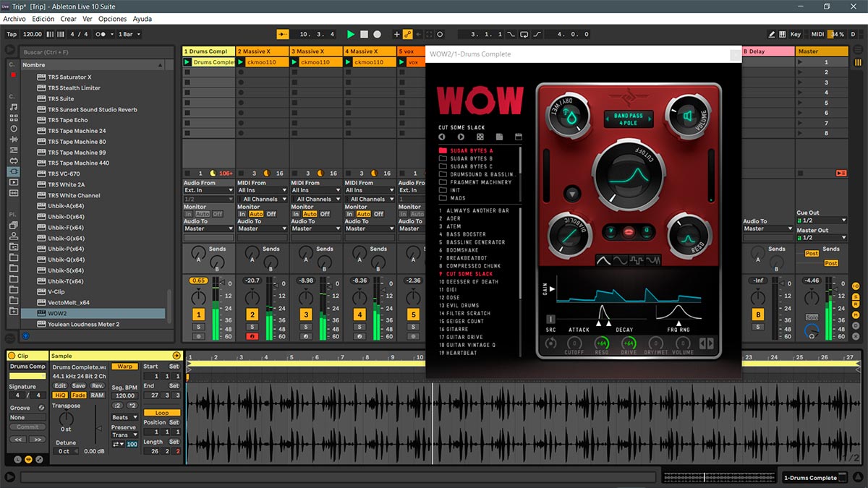Toggle HiQ interpolation for the sample

click(x=61, y=395)
